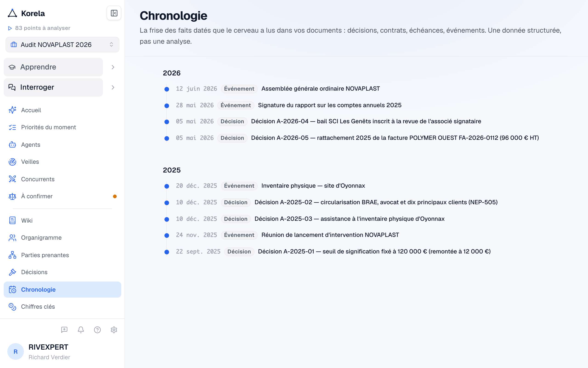Open Décision A-2025-03 assistance à l'inventaire entry

click(x=349, y=219)
